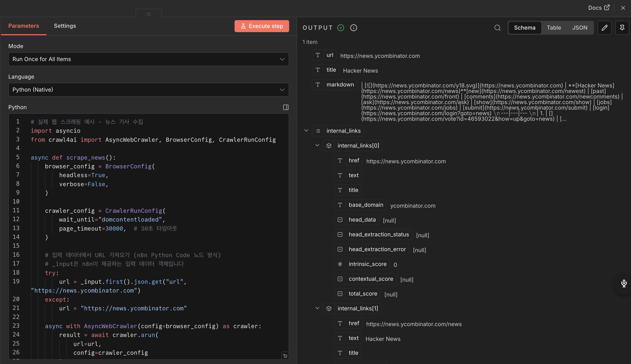The width and height of the screenshot is (631, 364).
Task: Close the node detail panel
Action: [623, 8]
